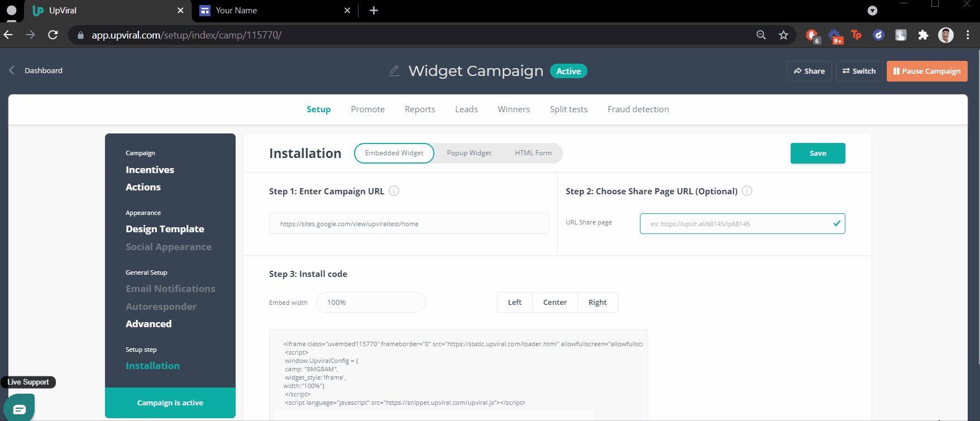Click the install code snippet box

click(458, 374)
